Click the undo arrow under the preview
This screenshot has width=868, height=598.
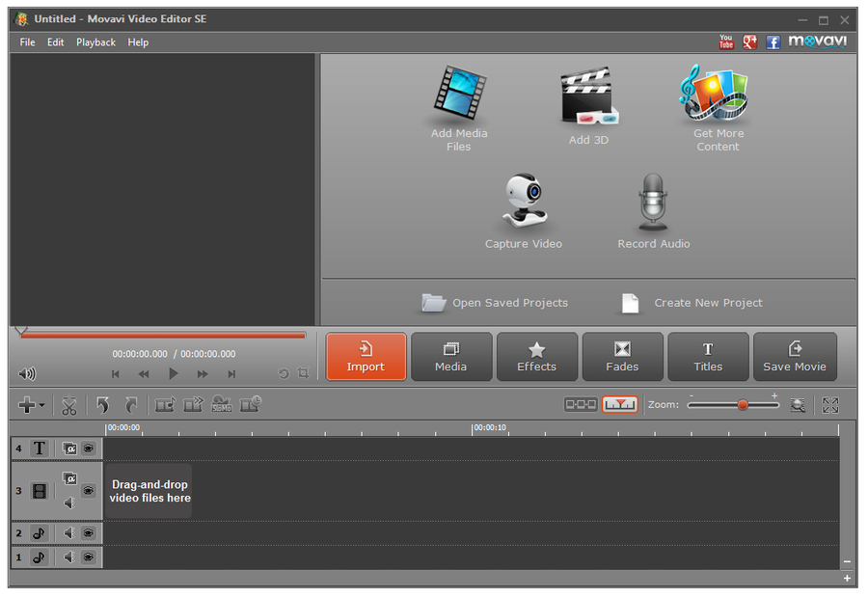point(284,374)
